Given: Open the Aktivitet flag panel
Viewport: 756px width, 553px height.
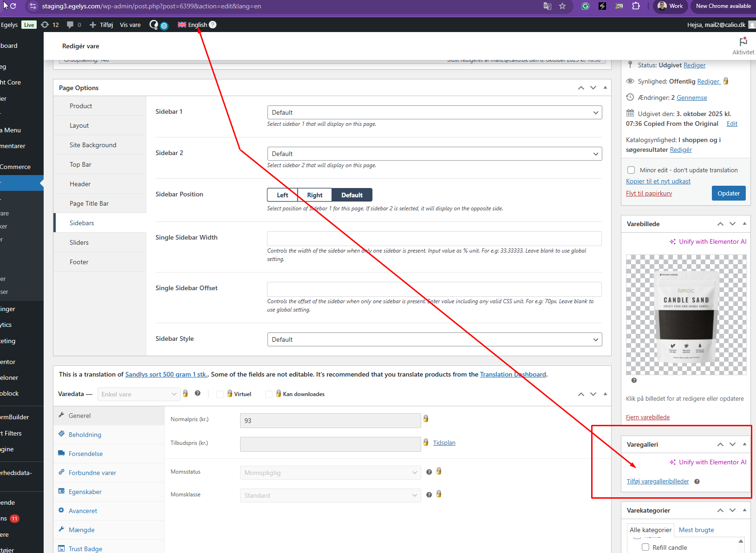Looking at the screenshot, I should coord(743,46).
